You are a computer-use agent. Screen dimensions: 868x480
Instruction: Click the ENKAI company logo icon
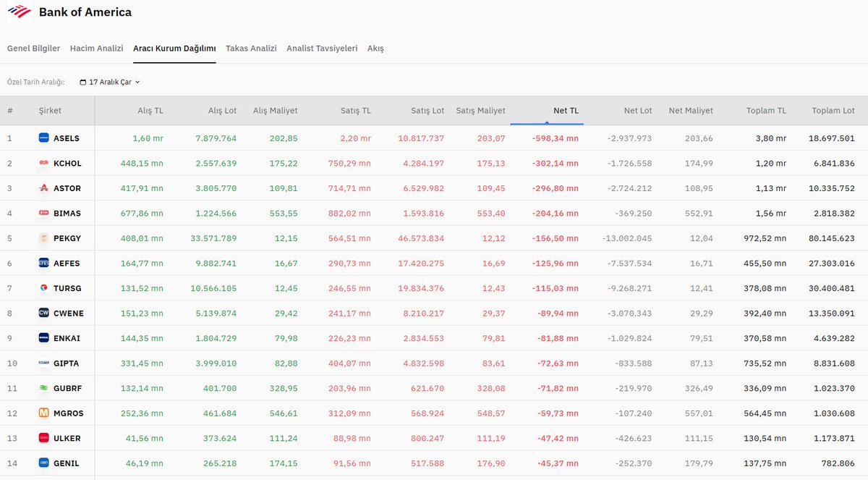coord(44,338)
